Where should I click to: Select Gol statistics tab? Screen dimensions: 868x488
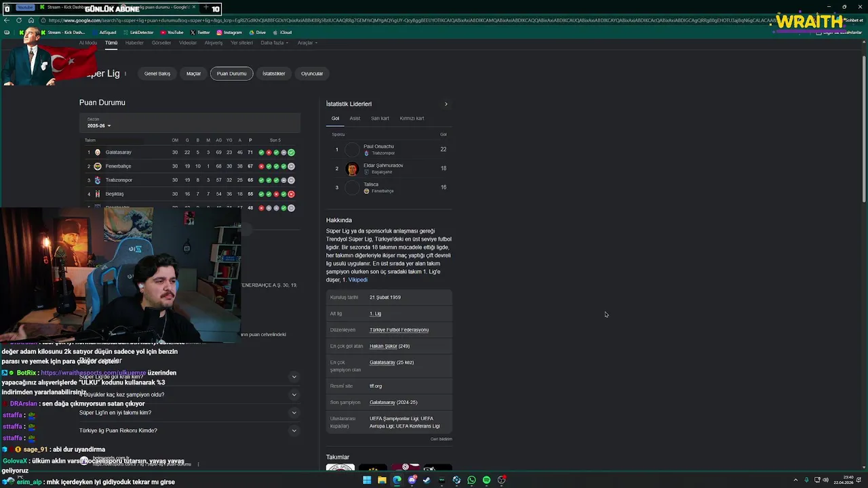[335, 119]
